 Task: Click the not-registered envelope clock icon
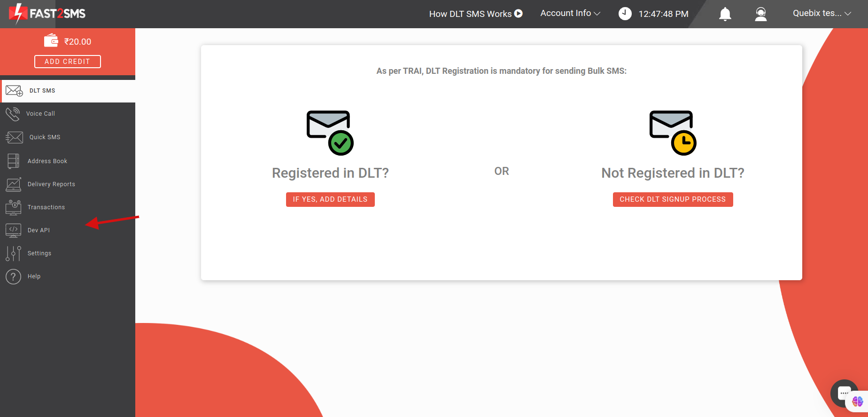coord(673,133)
